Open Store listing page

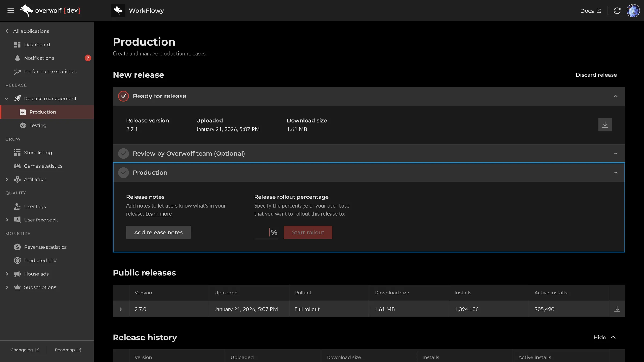coord(47,152)
